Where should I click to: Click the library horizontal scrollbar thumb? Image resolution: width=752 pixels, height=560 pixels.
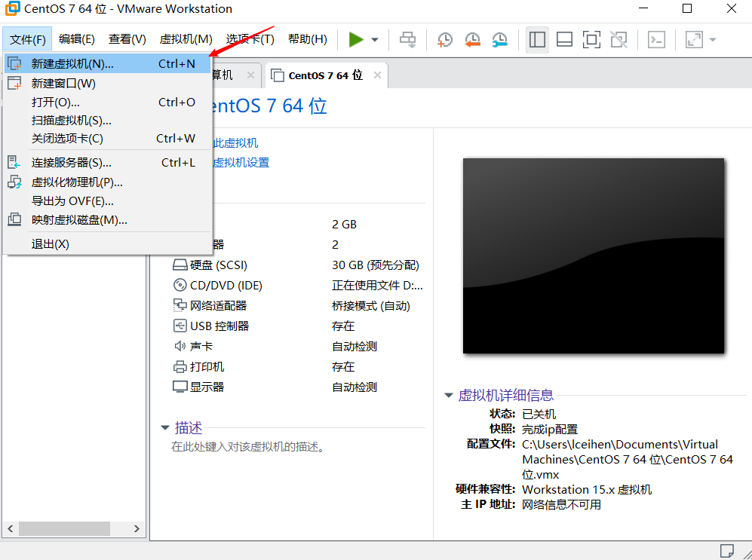(64, 529)
